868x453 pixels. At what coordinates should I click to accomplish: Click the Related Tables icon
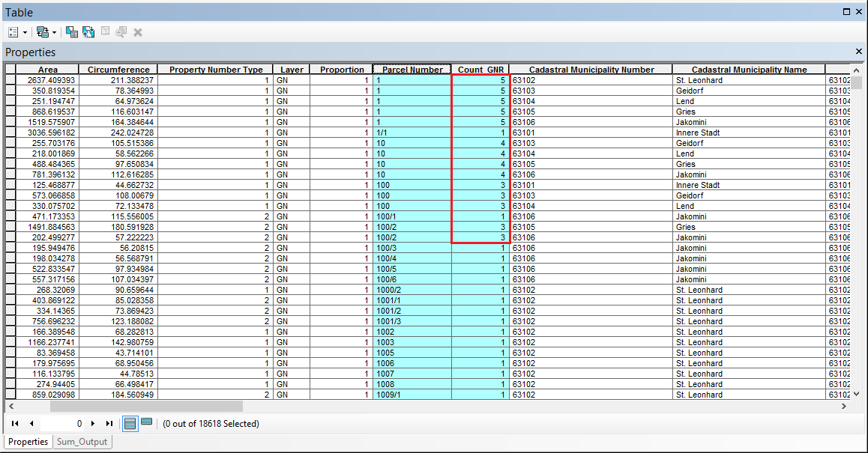point(43,32)
